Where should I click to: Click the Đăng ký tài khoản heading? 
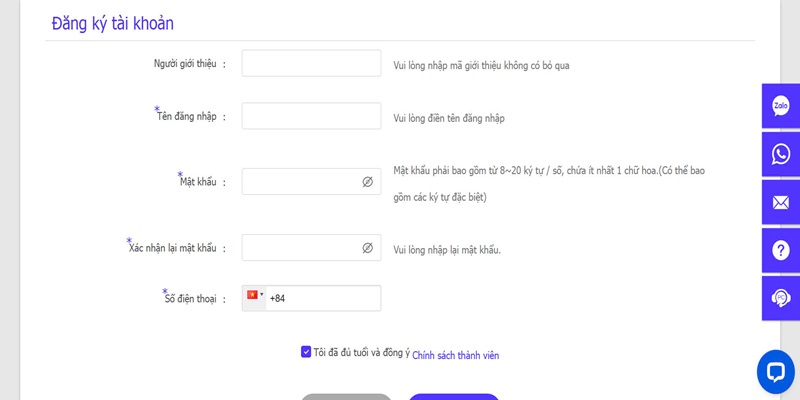112,23
